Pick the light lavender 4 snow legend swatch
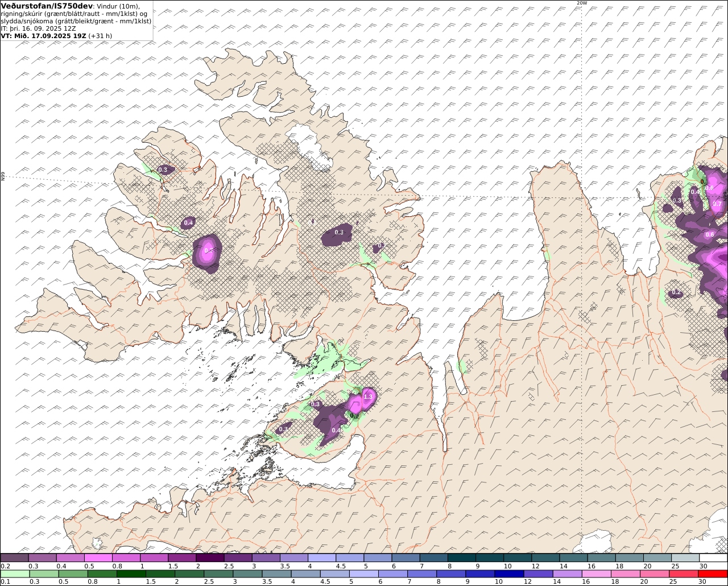Image resolution: width=728 pixels, height=586 pixels. pos(321,558)
